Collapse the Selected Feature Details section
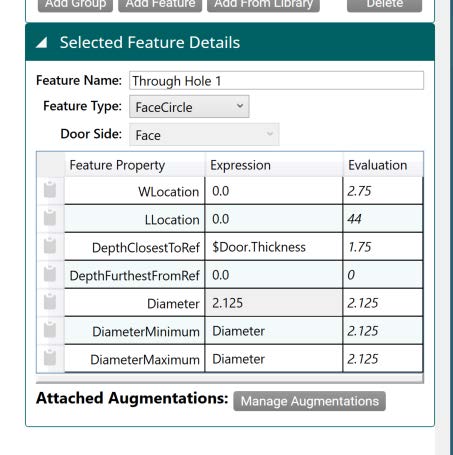The image size is (453, 455). pyautogui.click(x=42, y=43)
